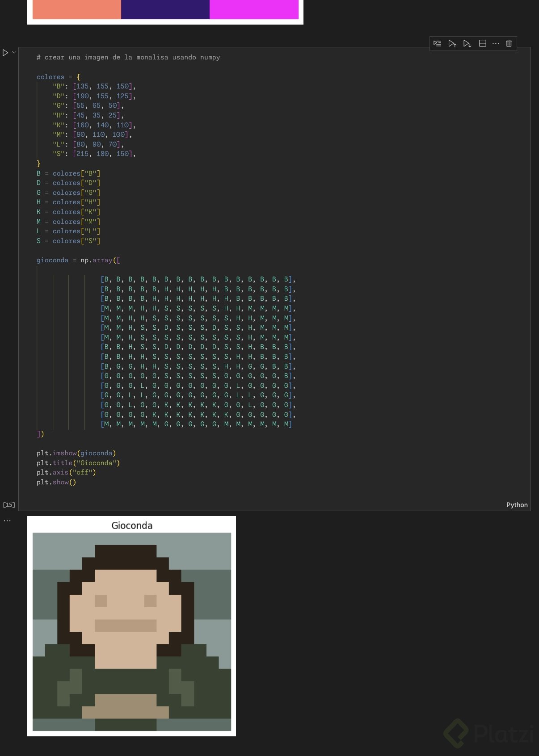
Task: Click the comment line about monalisa usando numpy
Action: (128, 57)
